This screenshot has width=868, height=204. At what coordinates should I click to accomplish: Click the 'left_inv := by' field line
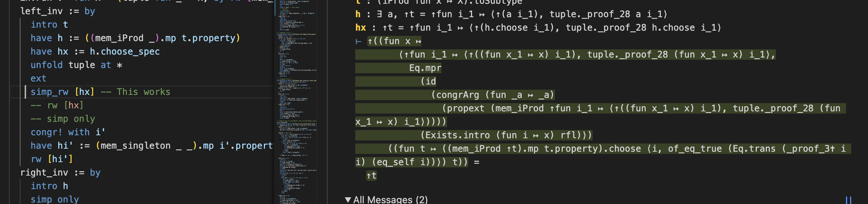(x=57, y=11)
